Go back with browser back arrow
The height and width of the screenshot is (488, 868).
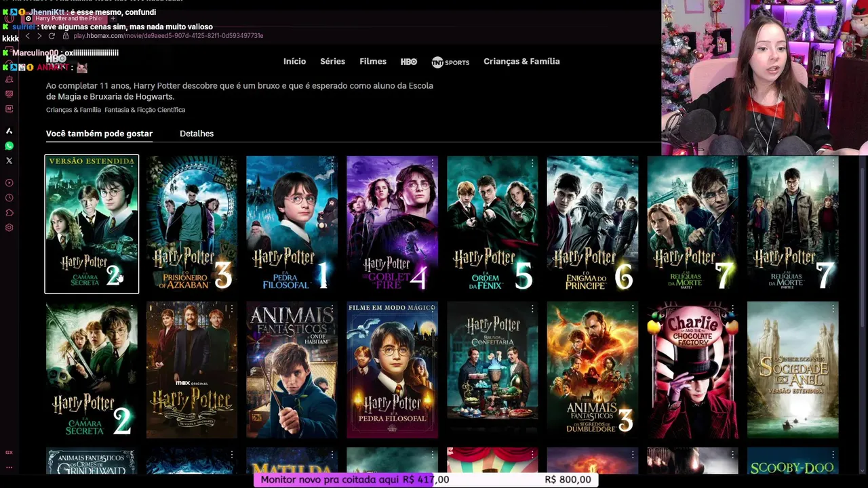click(x=27, y=36)
